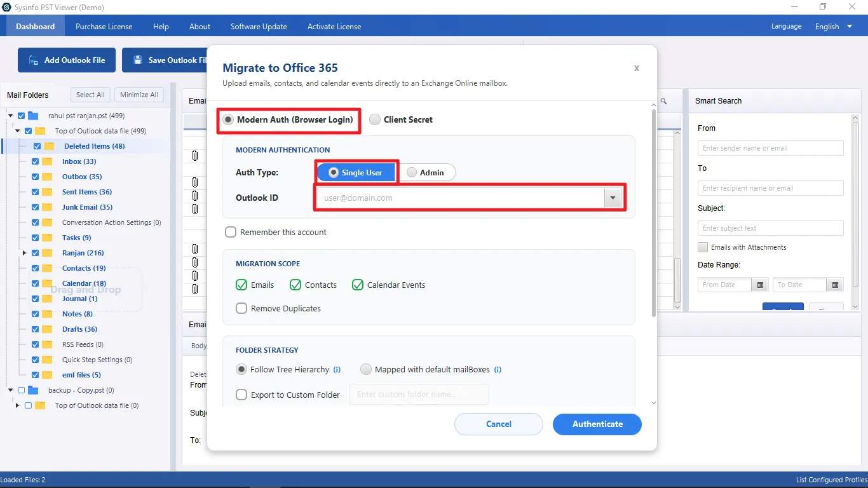Click the Sysinfo app logo in title bar
The image size is (868, 488).
click(x=6, y=7)
